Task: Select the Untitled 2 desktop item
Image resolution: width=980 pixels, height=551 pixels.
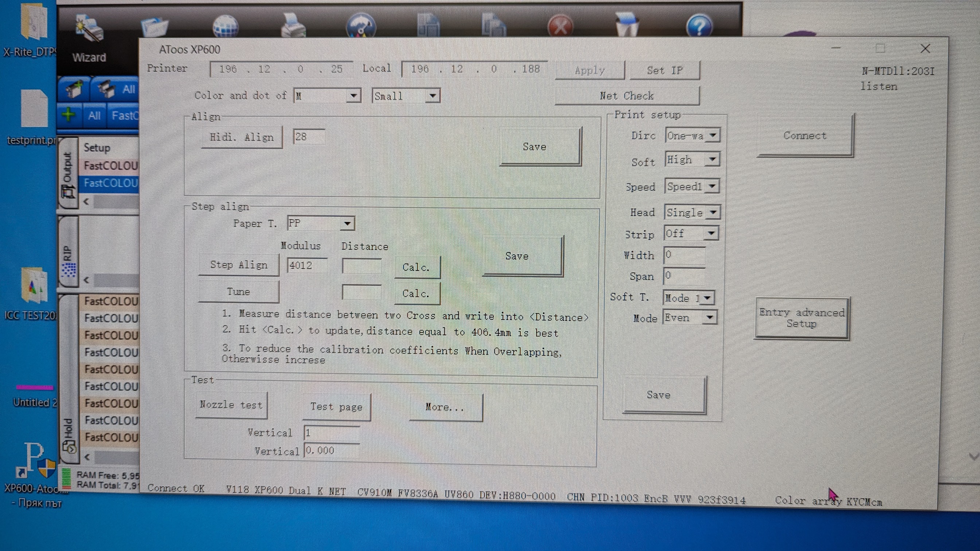Action: (x=35, y=395)
